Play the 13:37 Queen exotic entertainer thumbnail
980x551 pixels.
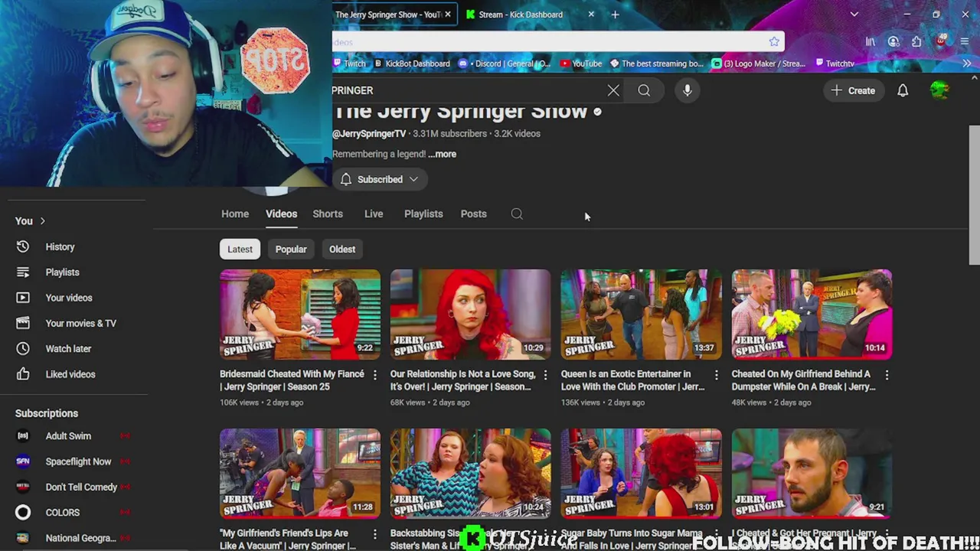(641, 315)
